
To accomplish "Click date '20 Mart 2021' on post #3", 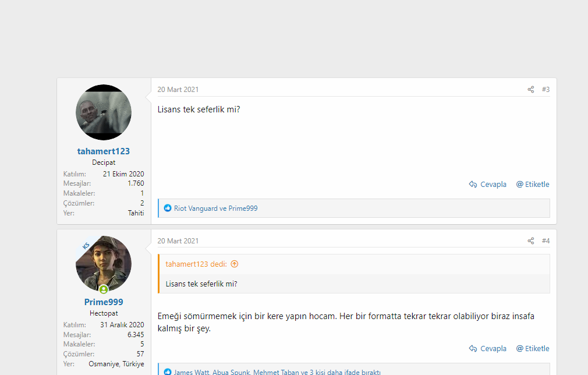I will [178, 89].
